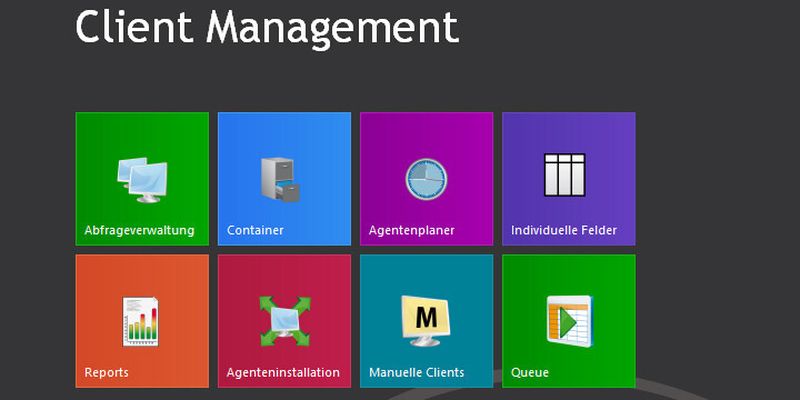Open the Agentenplaner tile
800x400 pixels.
[427, 179]
